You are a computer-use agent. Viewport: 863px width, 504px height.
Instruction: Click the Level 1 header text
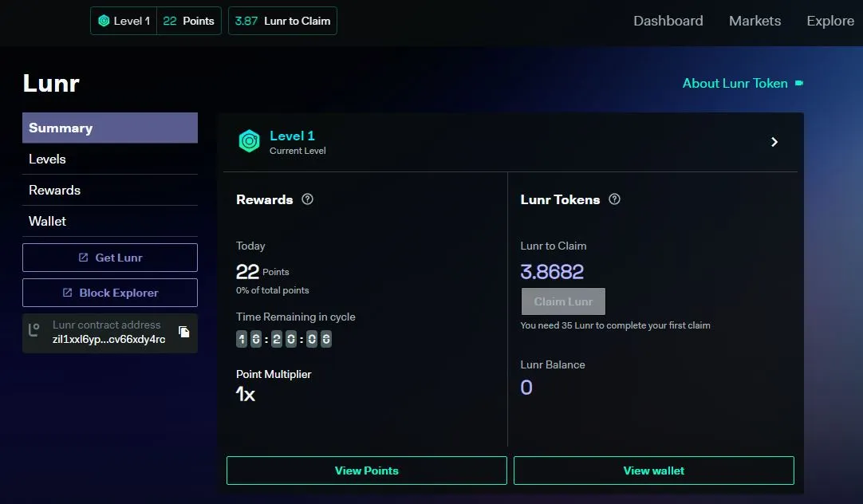(132, 21)
